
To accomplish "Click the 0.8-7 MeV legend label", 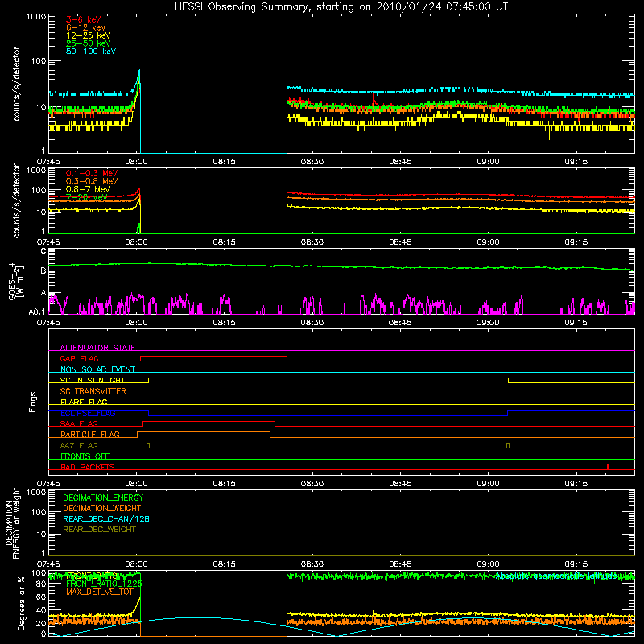I will [x=88, y=189].
